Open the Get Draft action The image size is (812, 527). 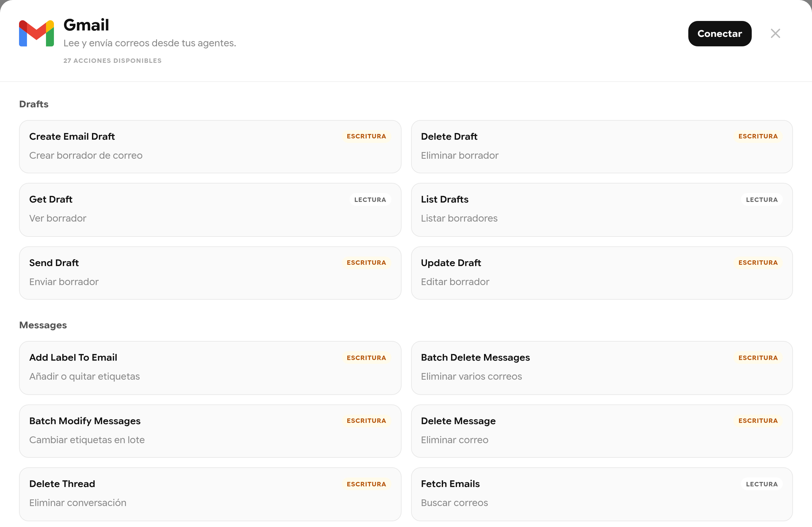pos(210,210)
